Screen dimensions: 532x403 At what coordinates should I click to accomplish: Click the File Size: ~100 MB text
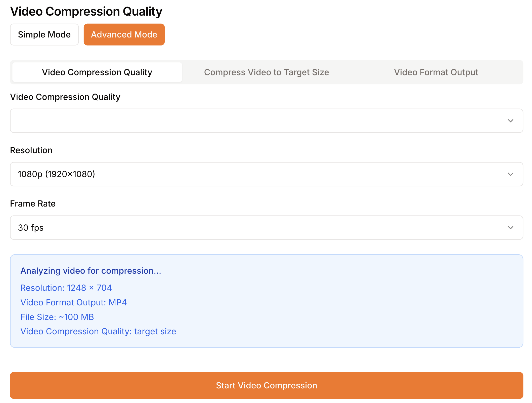coord(57,317)
